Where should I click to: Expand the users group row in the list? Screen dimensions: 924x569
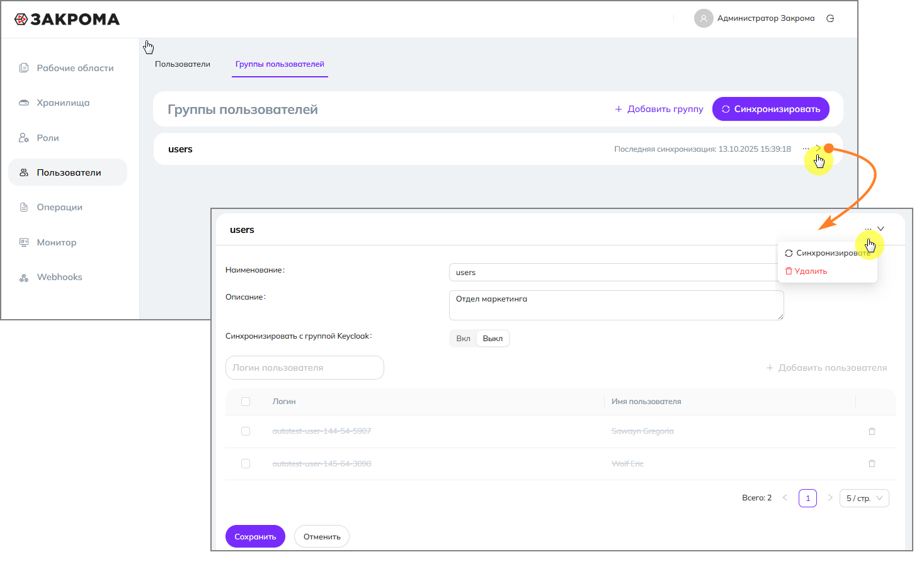(x=818, y=149)
